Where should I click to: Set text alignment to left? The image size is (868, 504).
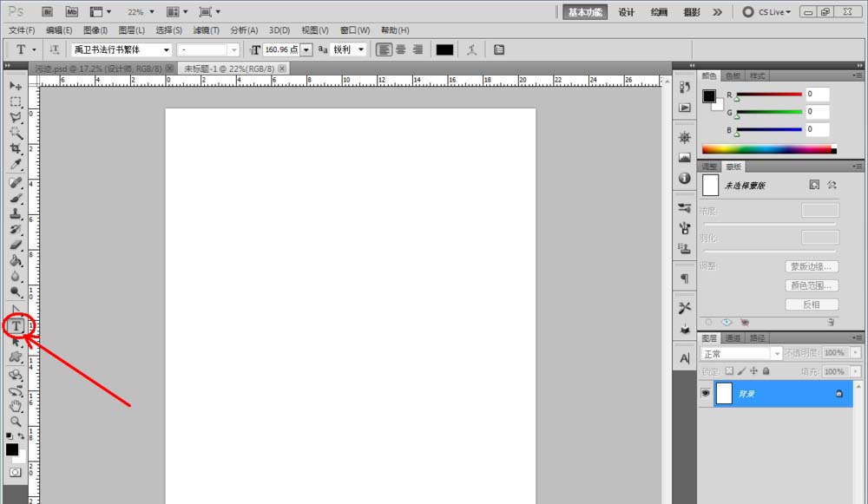pos(384,49)
